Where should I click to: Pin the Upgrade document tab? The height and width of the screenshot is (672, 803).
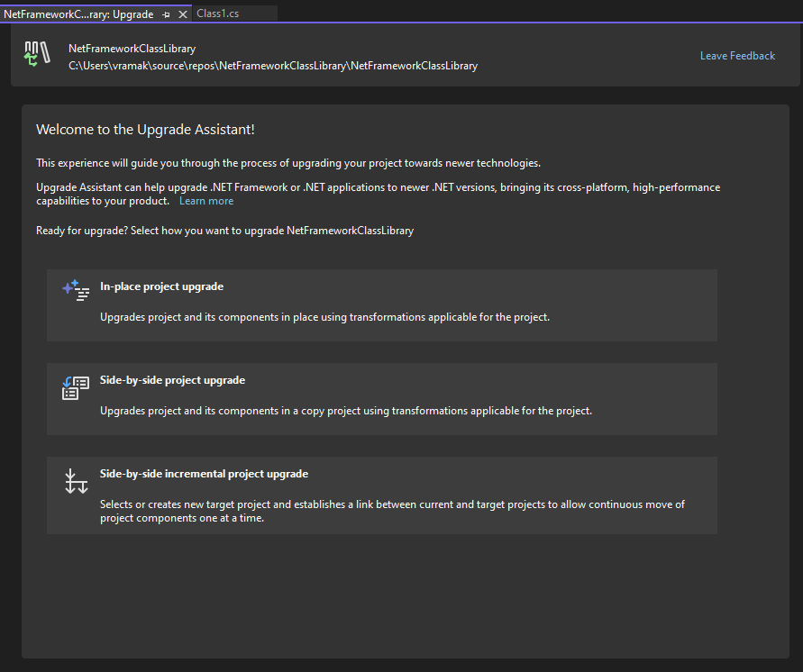(166, 14)
